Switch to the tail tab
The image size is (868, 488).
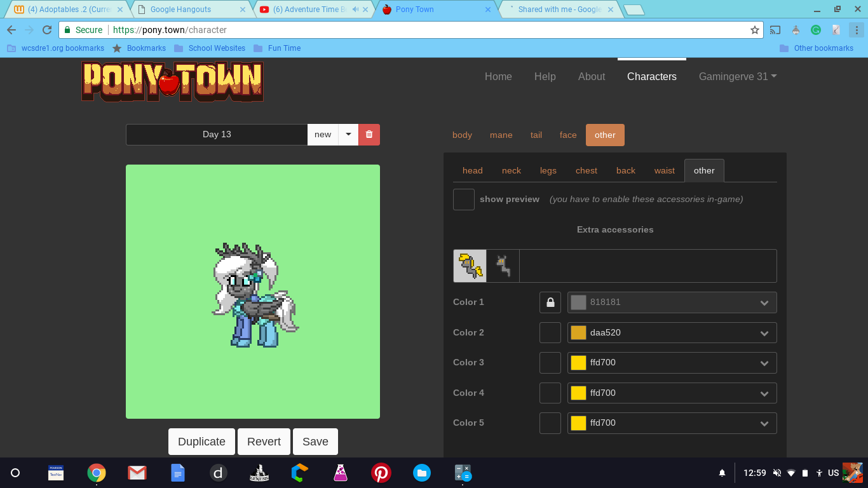[x=536, y=135]
